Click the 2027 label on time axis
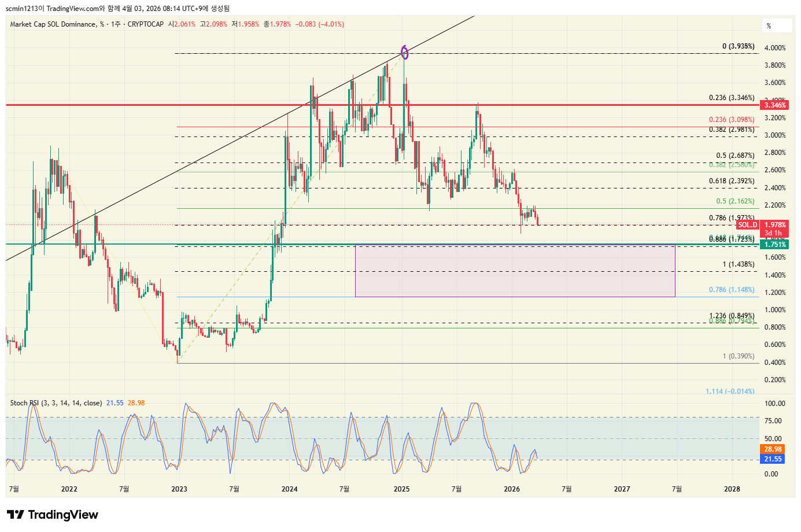 [x=622, y=489]
